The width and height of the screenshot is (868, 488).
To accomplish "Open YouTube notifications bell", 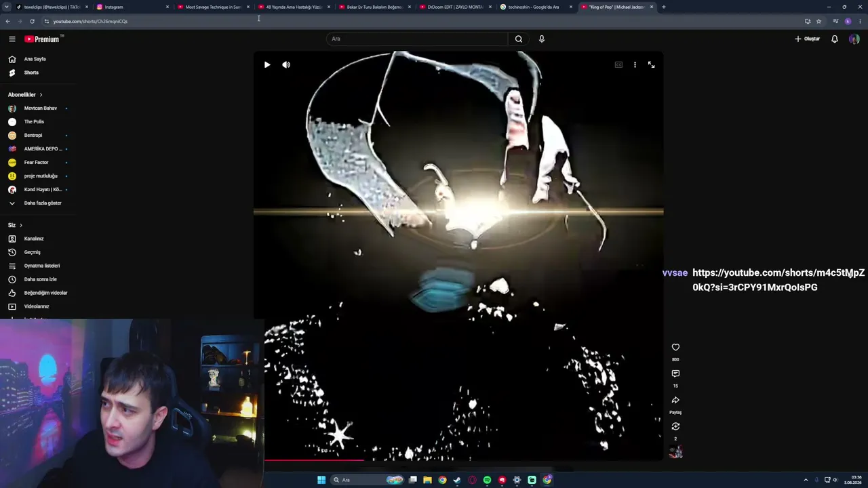I will pos(835,39).
